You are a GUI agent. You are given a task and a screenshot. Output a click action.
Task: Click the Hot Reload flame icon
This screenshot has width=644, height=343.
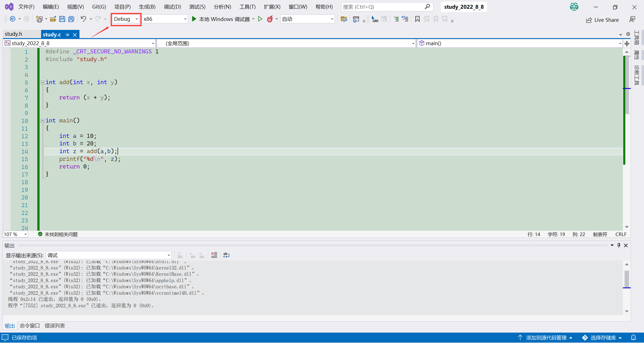(x=270, y=19)
